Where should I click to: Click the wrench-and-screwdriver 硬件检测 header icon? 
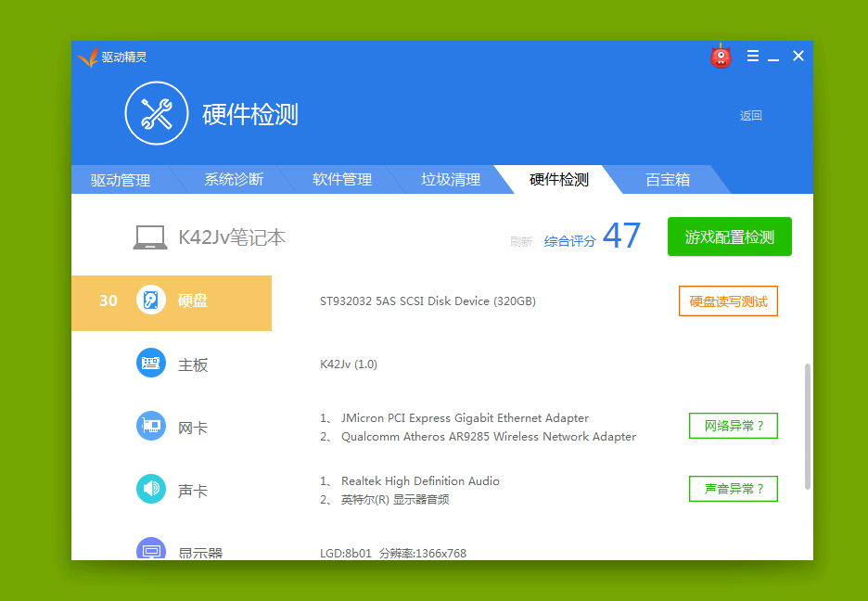click(x=157, y=113)
